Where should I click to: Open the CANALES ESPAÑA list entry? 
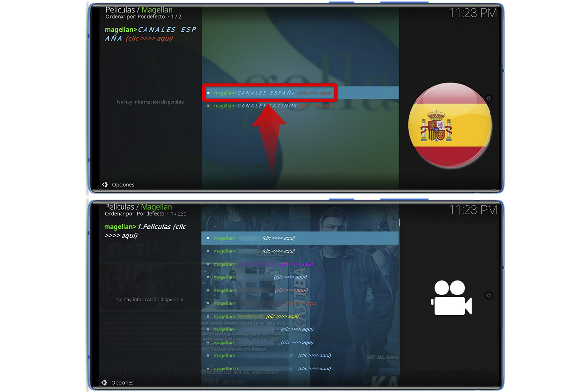pos(301,93)
